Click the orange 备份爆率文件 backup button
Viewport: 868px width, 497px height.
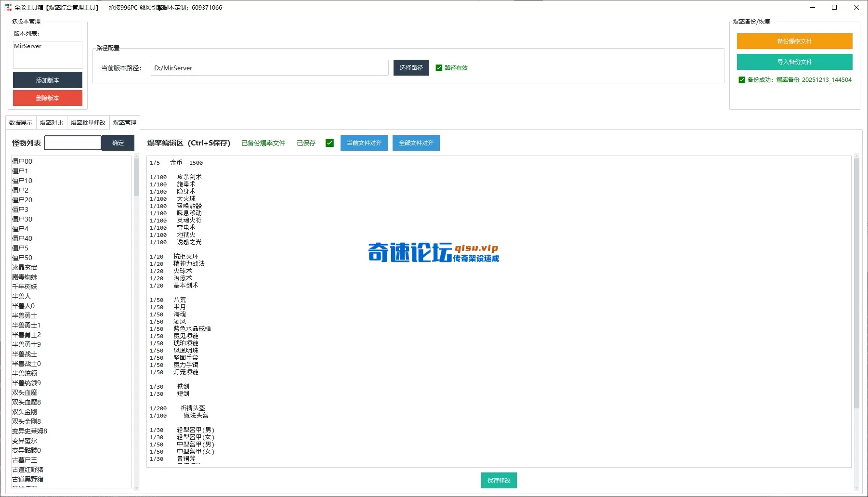coord(794,41)
